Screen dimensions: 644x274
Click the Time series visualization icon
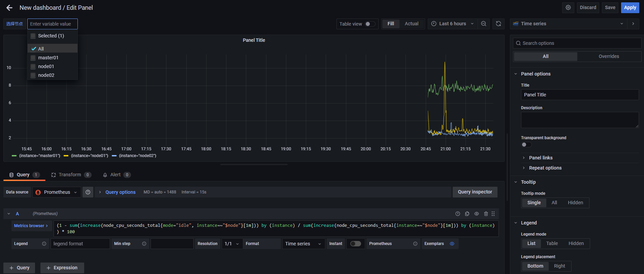point(516,24)
